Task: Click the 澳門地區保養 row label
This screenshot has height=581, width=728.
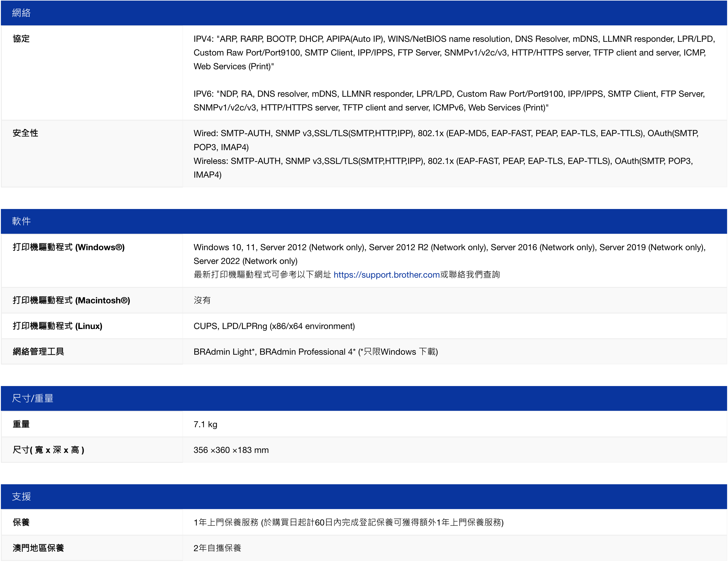Action: (38, 548)
